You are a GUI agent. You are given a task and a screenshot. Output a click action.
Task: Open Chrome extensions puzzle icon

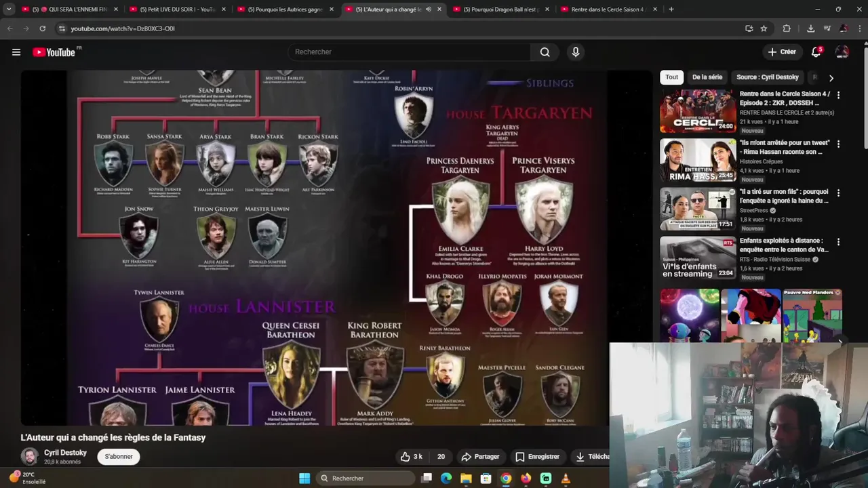point(787,28)
